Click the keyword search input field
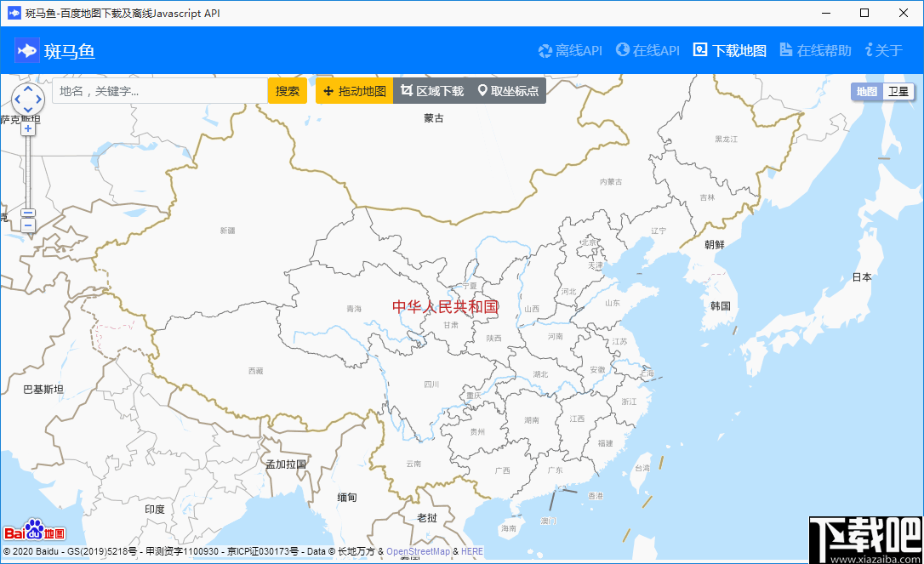924x564 pixels. [x=157, y=90]
